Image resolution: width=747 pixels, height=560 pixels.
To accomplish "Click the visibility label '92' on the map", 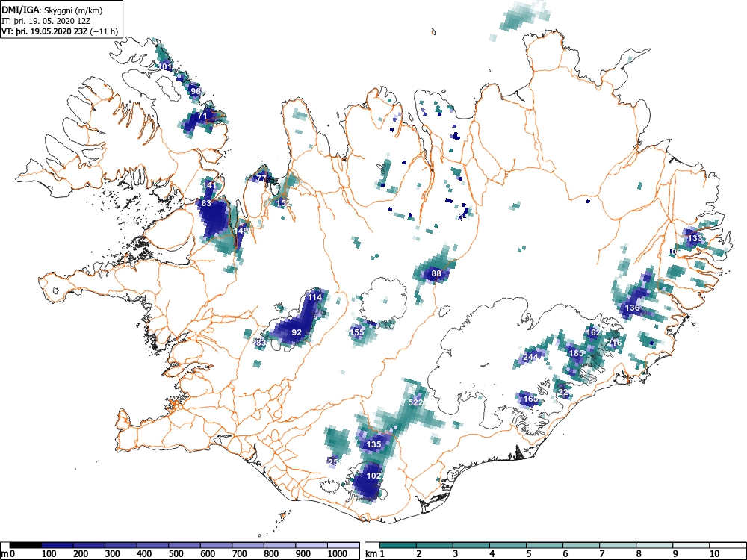I will (297, 332).
